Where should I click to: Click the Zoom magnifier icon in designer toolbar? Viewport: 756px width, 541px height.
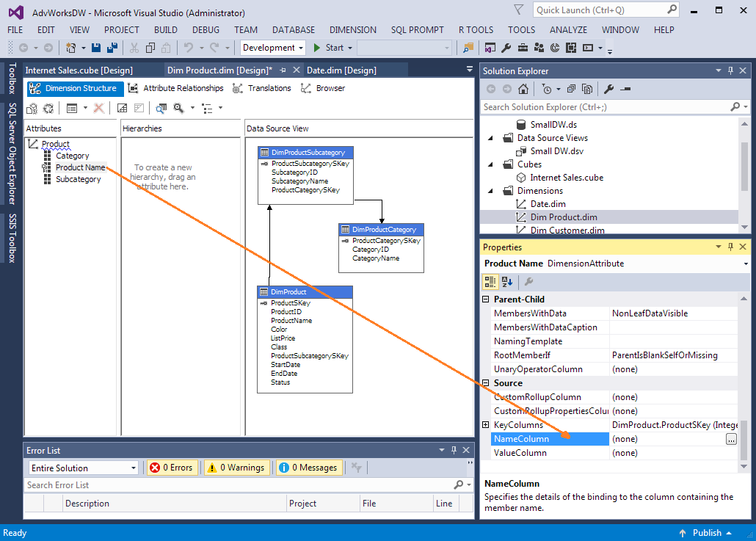[x=178, y=108]
